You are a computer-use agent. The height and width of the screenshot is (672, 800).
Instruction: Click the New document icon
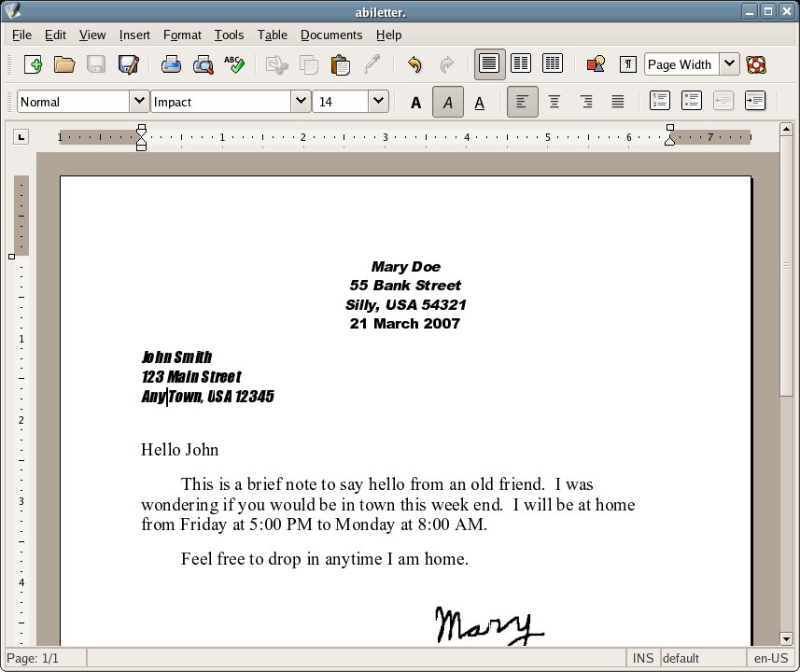coord(33,64)
